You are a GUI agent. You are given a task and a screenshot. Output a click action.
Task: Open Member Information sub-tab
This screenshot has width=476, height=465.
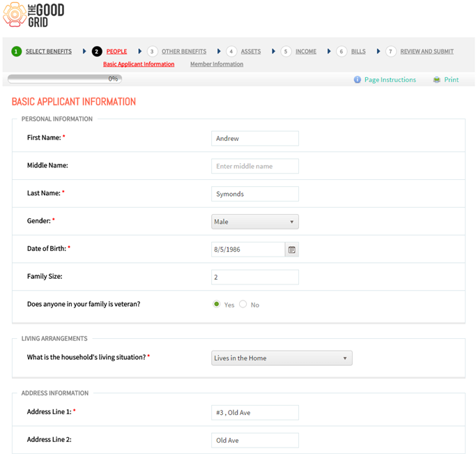coord(217,64)
